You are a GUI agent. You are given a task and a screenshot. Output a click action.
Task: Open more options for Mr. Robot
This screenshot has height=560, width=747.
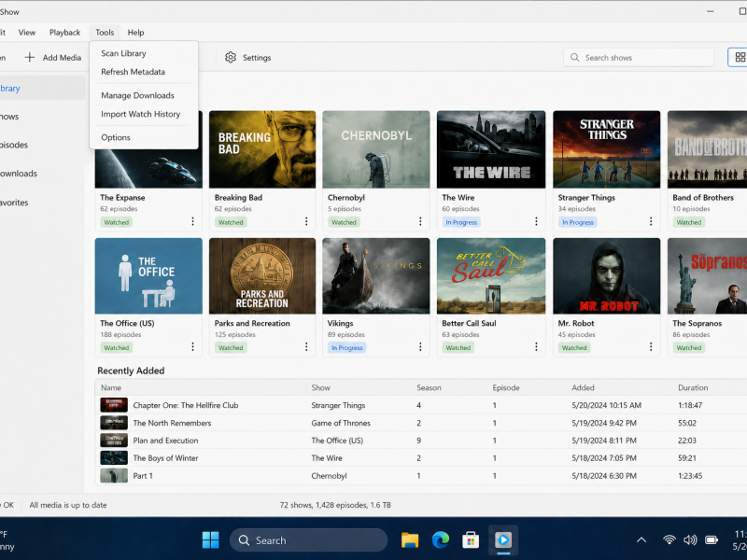(651, 346)
